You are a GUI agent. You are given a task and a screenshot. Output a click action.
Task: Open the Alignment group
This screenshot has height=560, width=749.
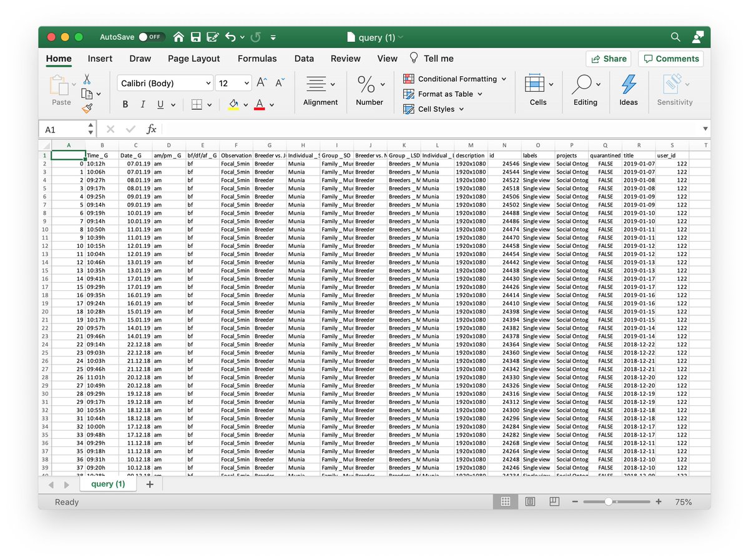[x=320, y=91]
